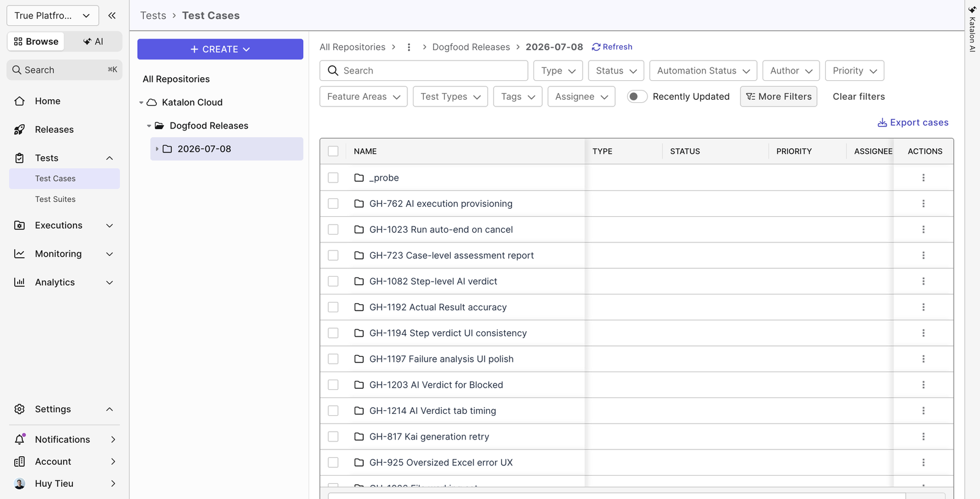Open the Automation Status filter dropdown

[x=703, y=70]
